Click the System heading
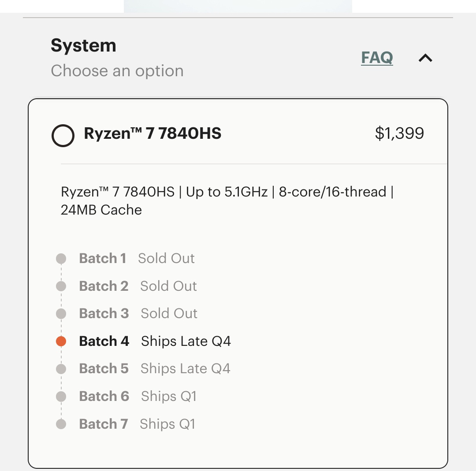 pyautogui.click(x=83, y=45)
